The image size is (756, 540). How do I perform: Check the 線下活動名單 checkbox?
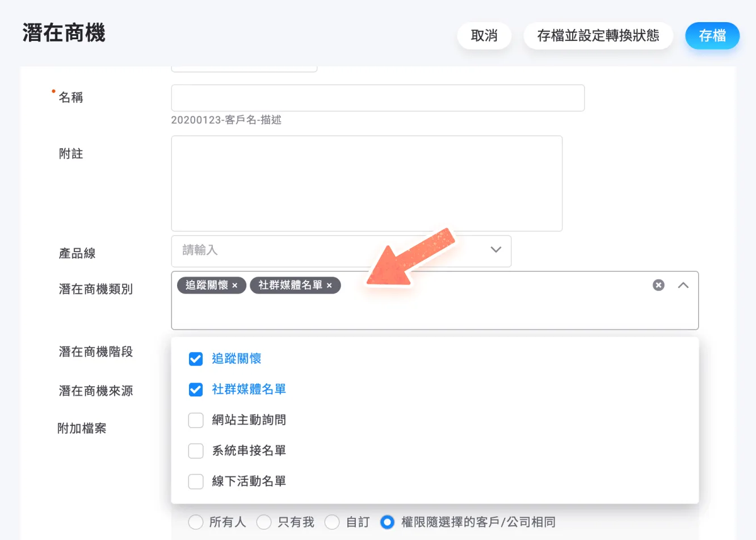tap(196, 482)
